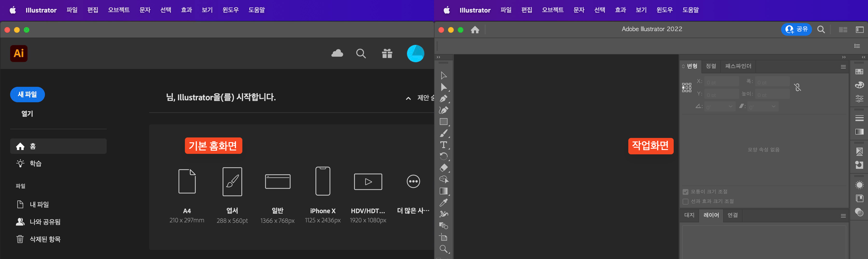Switch to the 대지 tab
Viewport: 868px width, 259px height.
point(689,215)
